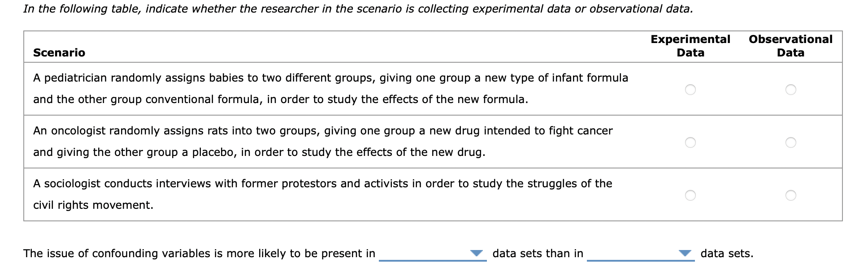This screenshot has width=868, height=276.
Task: Select Experimental Data for the pediatrician scenario
Action: click(x=690, y=89)
